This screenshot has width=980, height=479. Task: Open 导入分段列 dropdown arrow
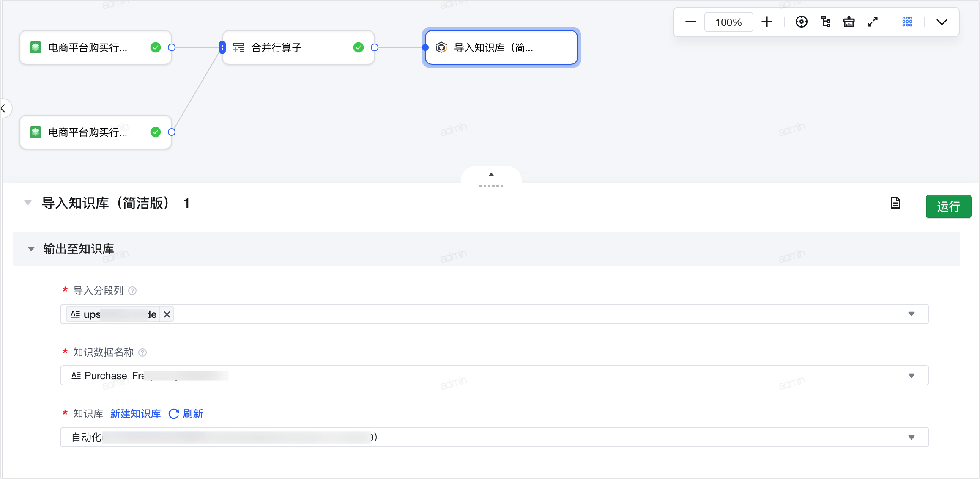click(911, 314)
